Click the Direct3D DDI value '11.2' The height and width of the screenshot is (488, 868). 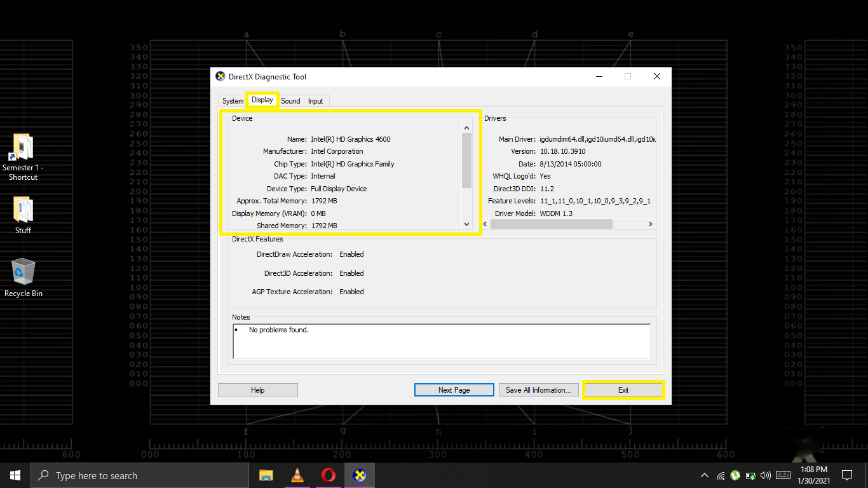click(x=547, y=189)
